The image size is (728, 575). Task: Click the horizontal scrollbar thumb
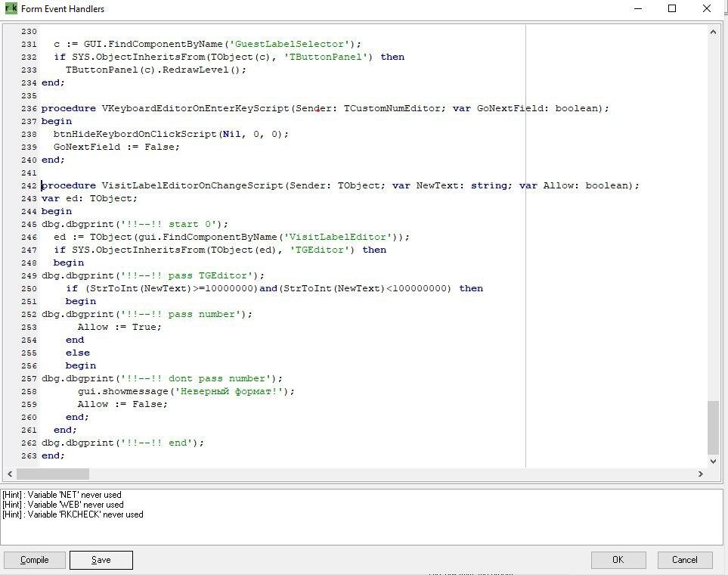coord(52,474)
